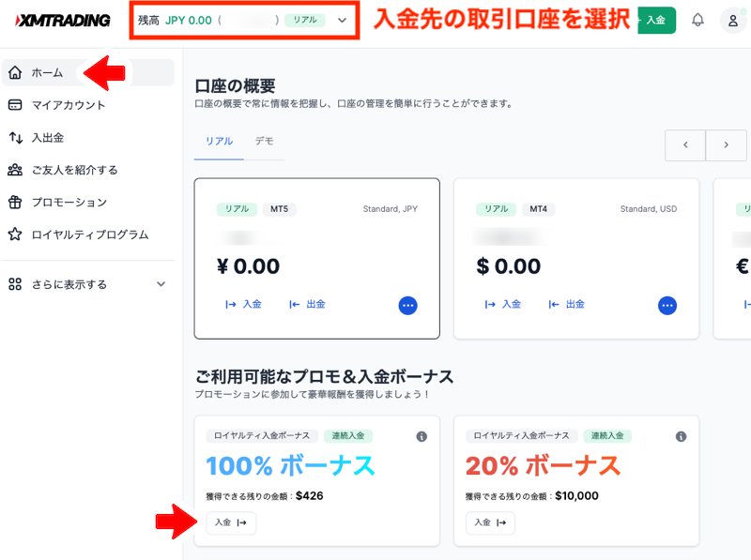This screenshot has height=560, width=751.
Task: Go to previous account card with left chevron
Action: point(685,145)
